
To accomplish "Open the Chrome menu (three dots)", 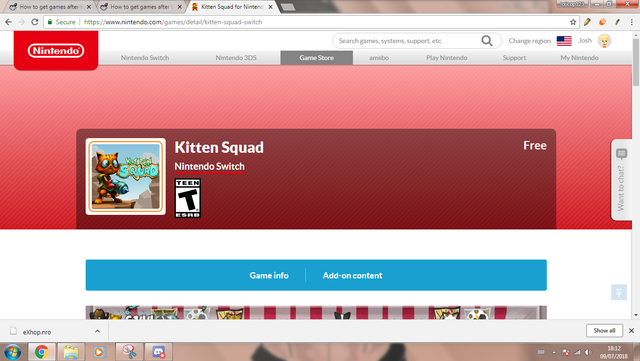I will click(x=631, y=22).
